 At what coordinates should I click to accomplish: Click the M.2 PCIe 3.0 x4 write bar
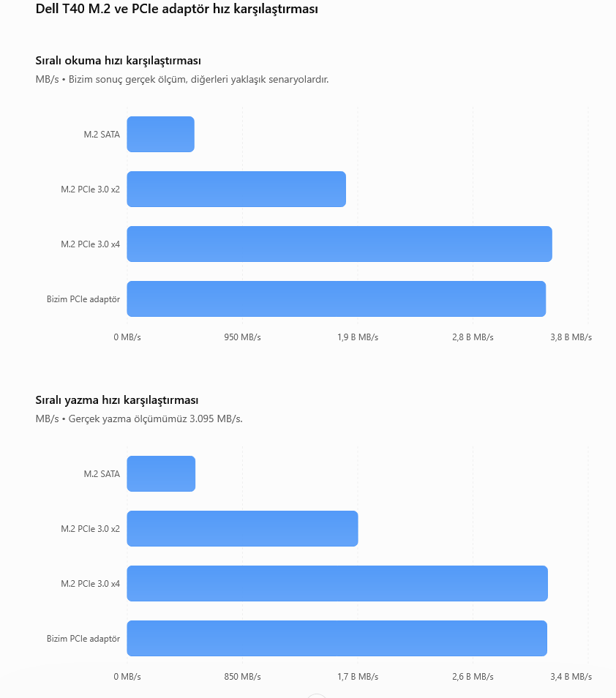[337, 584]
